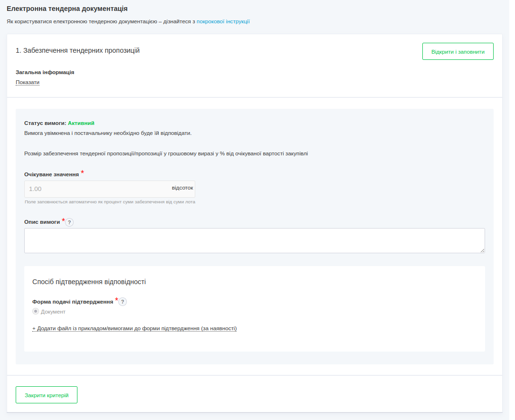Click the Спосіб підтвердження відповідності section header
515x420 pixels.
point(90,281)
